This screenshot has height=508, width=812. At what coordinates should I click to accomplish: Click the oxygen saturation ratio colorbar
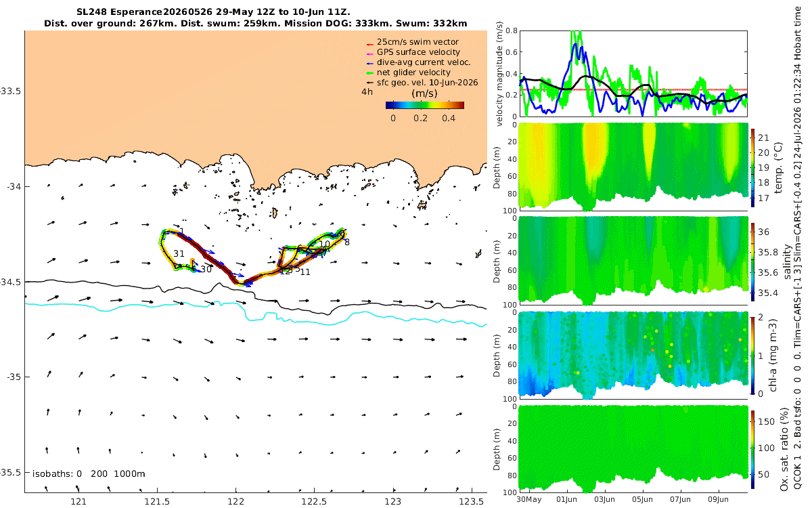tap(753, 448)
